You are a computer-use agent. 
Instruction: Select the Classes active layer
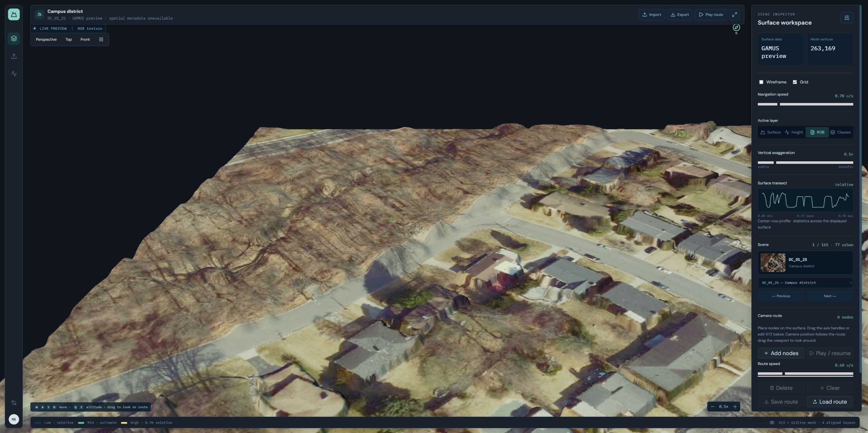point(840,132)
